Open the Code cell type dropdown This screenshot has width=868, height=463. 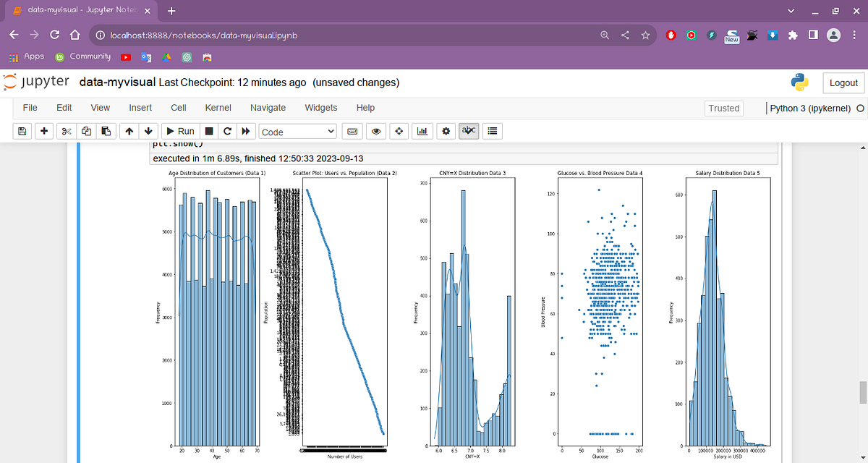(x=297, y=131)
